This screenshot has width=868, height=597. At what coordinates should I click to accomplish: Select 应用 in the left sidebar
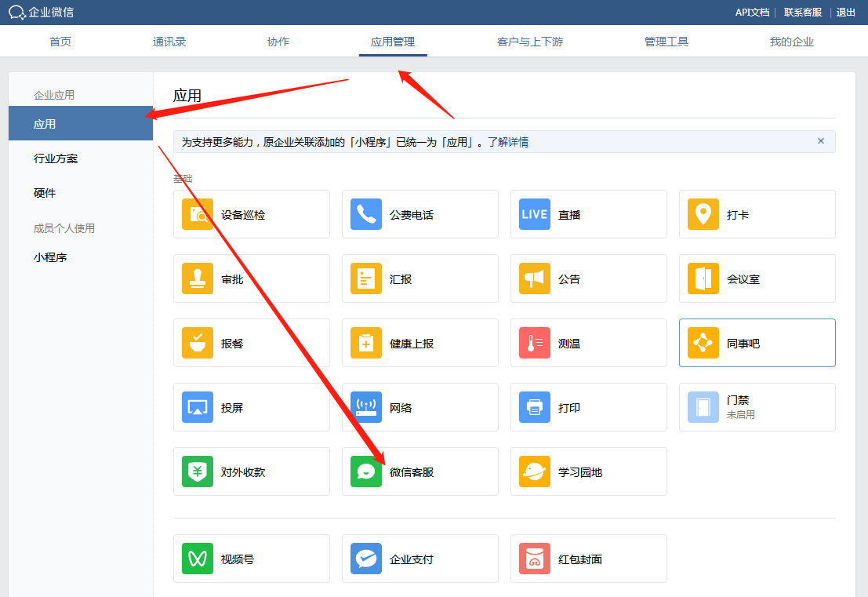81,123
